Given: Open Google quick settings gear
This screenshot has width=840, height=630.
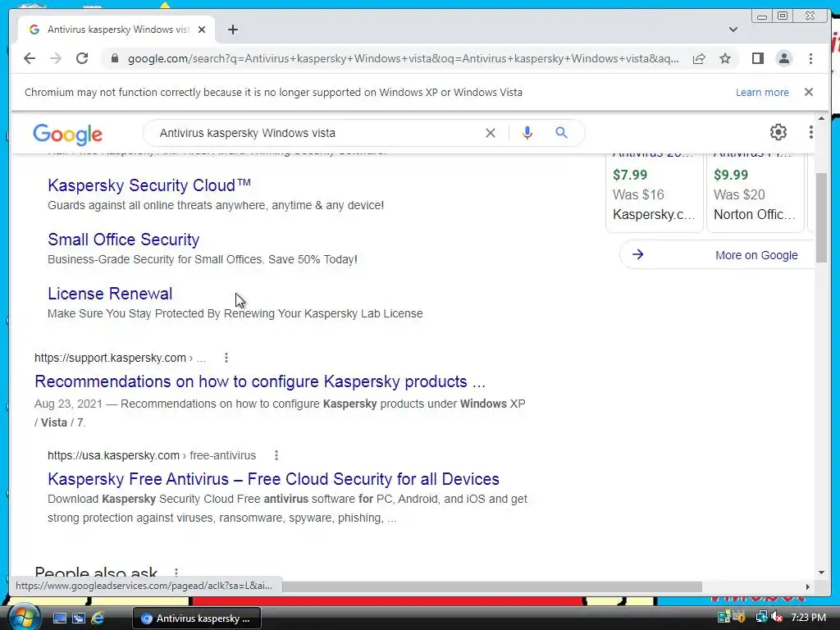Looking at the screenshot, I should click(x=778, y=132).
